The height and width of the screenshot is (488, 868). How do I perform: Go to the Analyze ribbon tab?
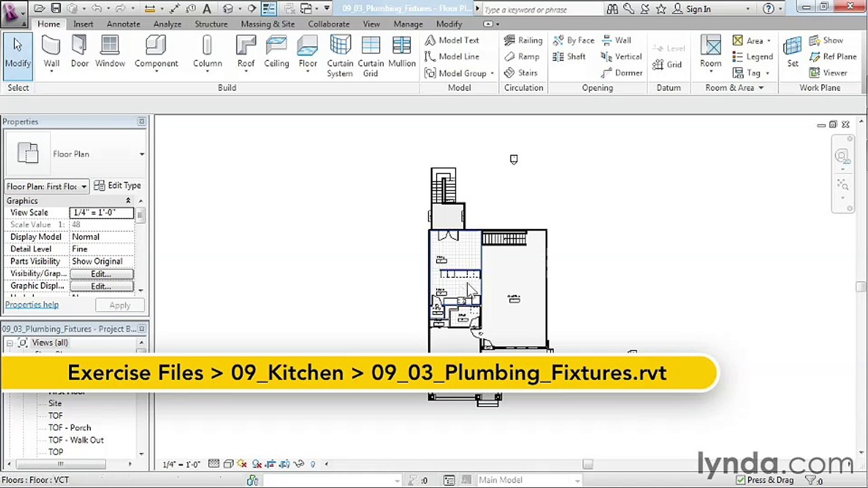[x=167, y=24]
